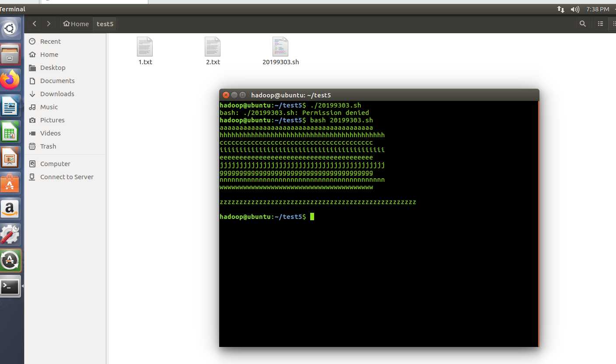Click the "Permission denied" error line in terminal
Image resolution: width=616 pixels, height=364 pixels.
click(x=294, y=113)
